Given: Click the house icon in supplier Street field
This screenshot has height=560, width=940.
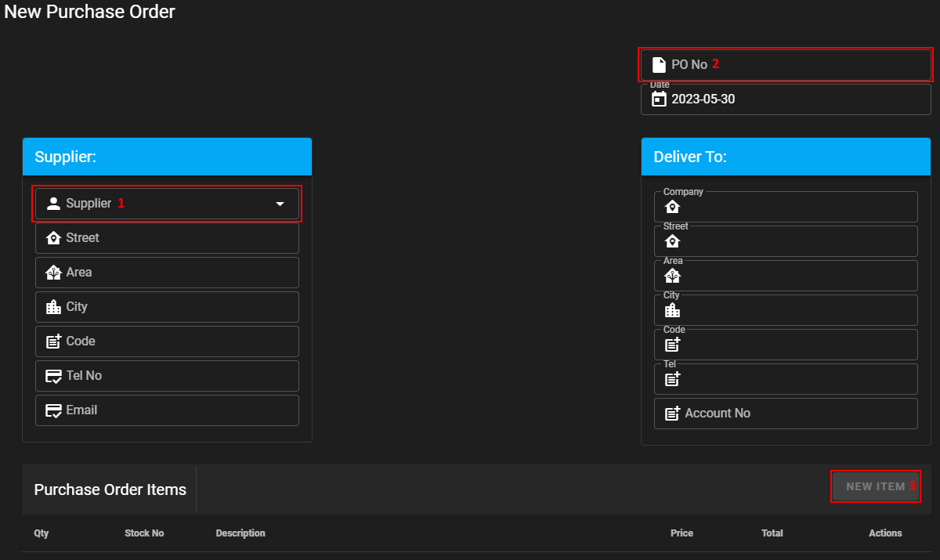Looking at the screenshot, I should (x=53, y=238).
